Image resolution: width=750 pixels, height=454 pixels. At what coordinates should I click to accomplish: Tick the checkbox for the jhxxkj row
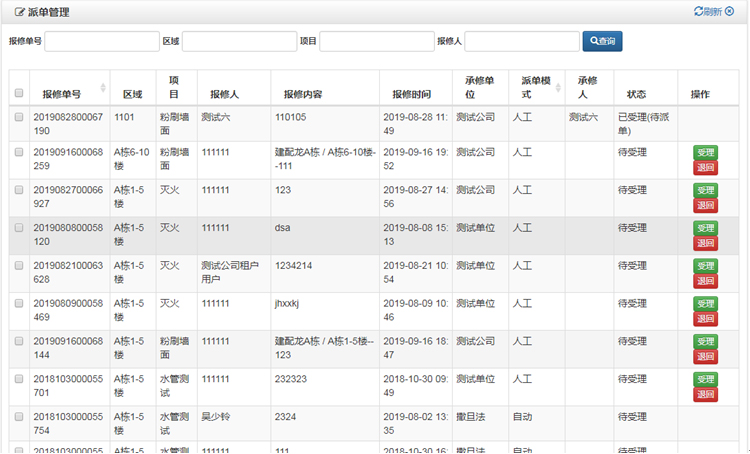click(19, 303)
